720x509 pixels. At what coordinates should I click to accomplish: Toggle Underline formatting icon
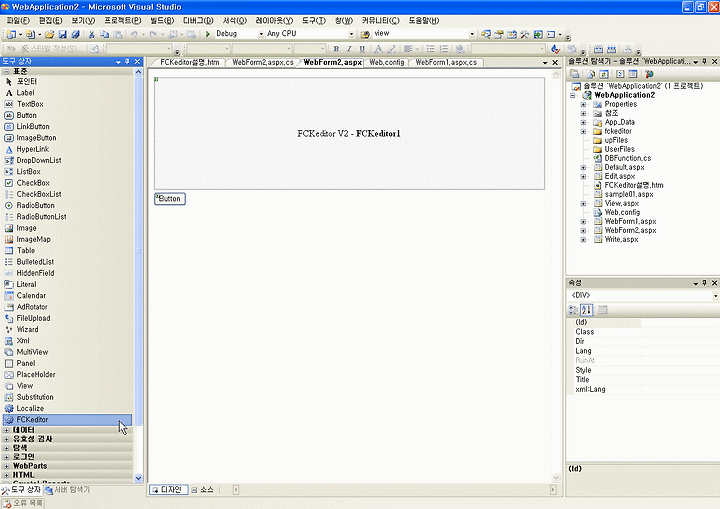[362, 49]
